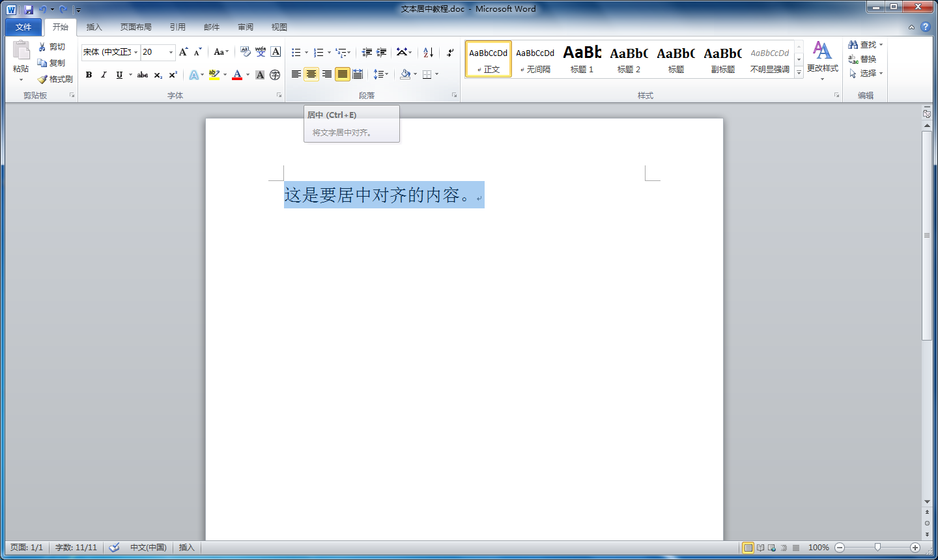Insert enclosed character (circled 字 icon)
Image resolution: width=938 pixels, height=560 pixels.
[275, 75]
